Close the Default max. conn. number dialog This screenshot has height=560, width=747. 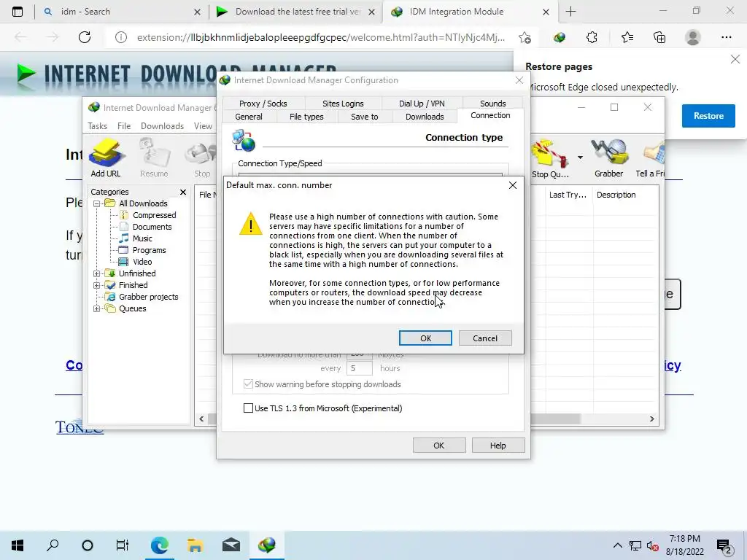pos(513,185)
